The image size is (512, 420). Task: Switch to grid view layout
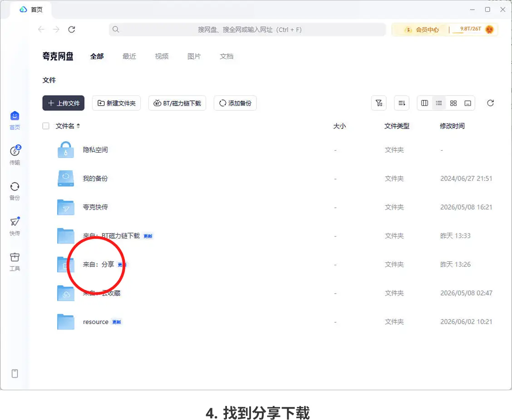coord(453,103)
